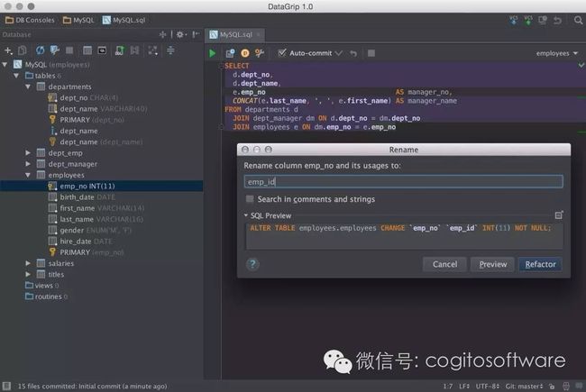Click the copy SQL preview icon in Rename dialog
This screenshot has width=586, height=392.
559,214
